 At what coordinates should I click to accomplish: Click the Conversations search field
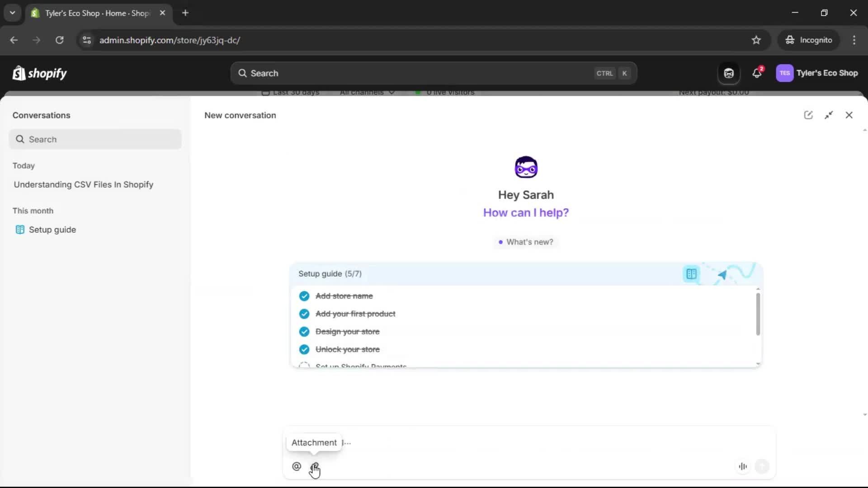click(x=95, y=139)
